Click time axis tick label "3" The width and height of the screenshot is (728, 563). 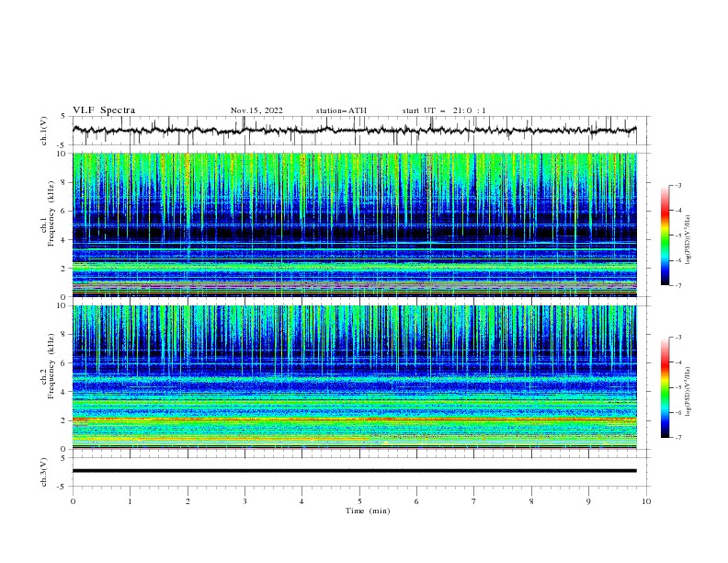pos(245,501)
